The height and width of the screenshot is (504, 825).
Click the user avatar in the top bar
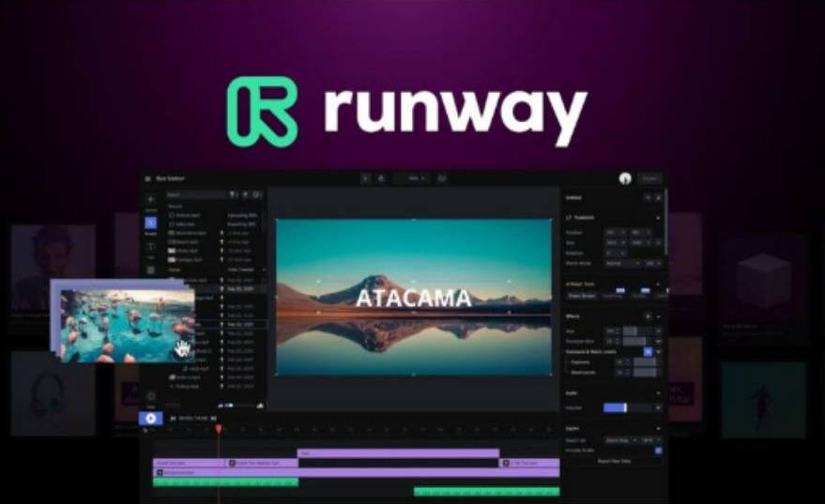(x=625, y=178)
